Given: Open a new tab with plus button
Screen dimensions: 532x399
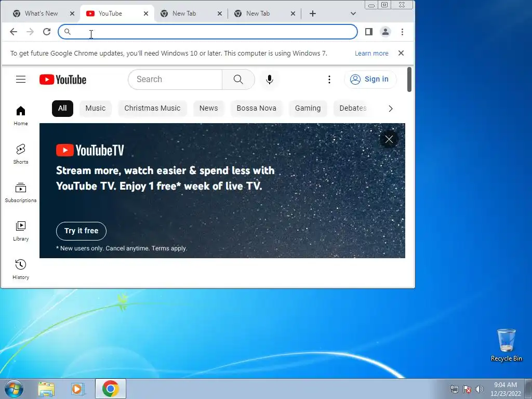Looking at the screenshot, I should (313, 14).
